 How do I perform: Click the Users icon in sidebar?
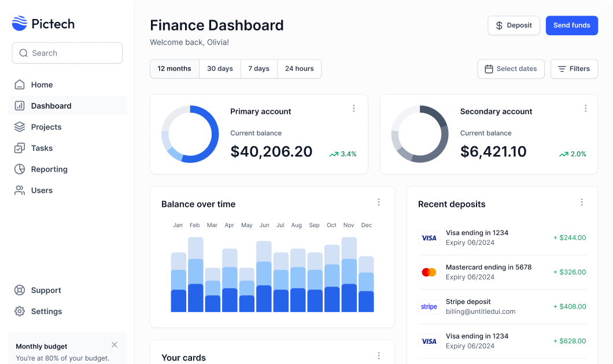(20, 191)
